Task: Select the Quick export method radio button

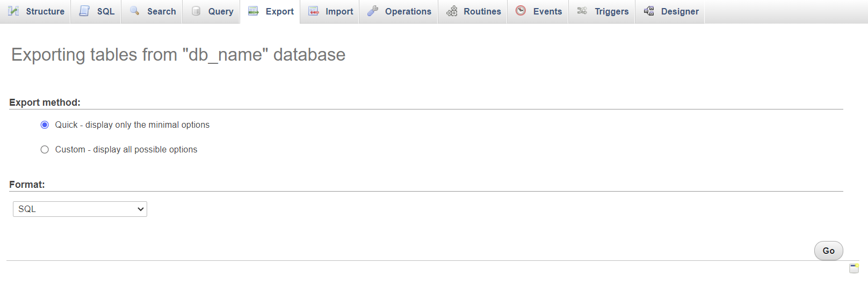Action: (45, 125)
